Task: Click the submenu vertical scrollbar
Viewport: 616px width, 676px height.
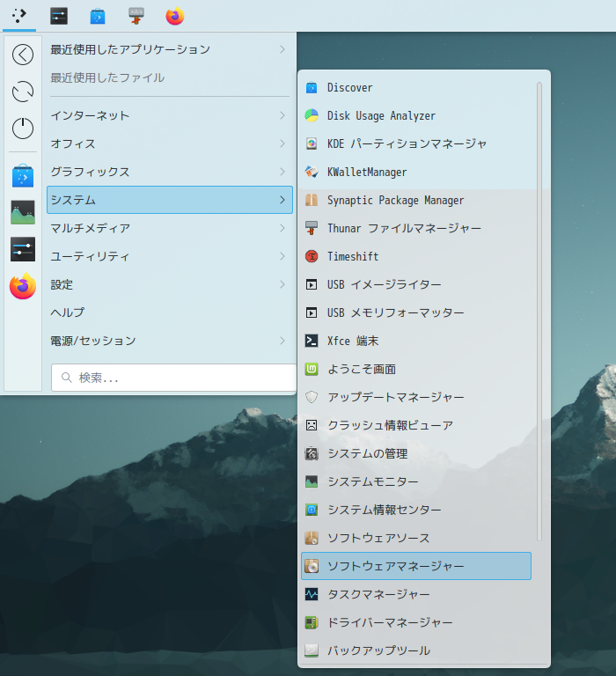Action: click(x=539, y=312)
